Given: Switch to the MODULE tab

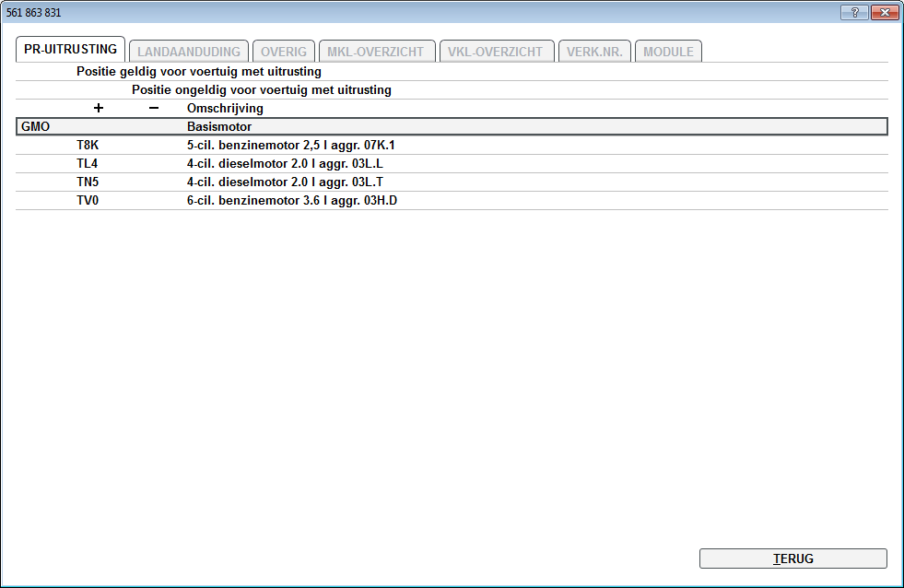Looking at the screenshot, I should pos(668,52).
